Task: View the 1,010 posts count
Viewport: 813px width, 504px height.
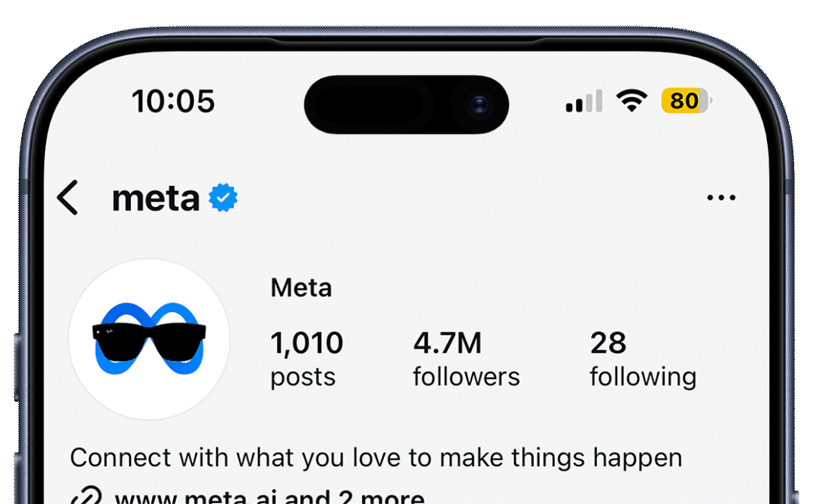Action: 306,343
